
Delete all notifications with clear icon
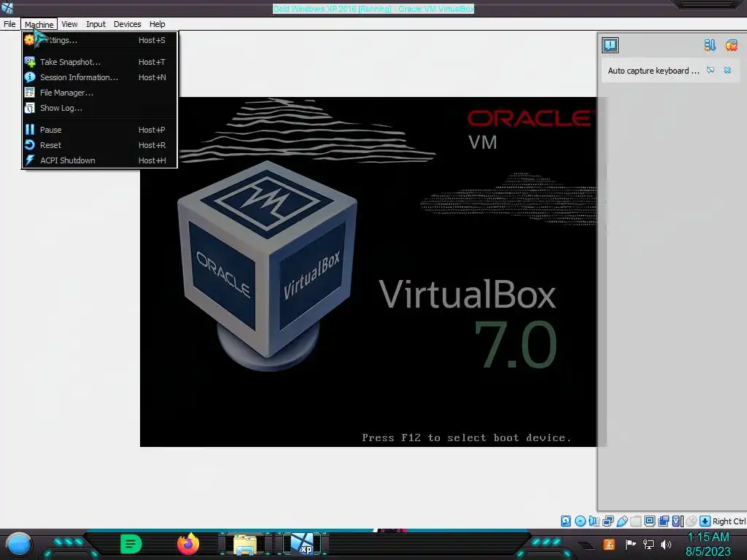[x=731, y=45]
